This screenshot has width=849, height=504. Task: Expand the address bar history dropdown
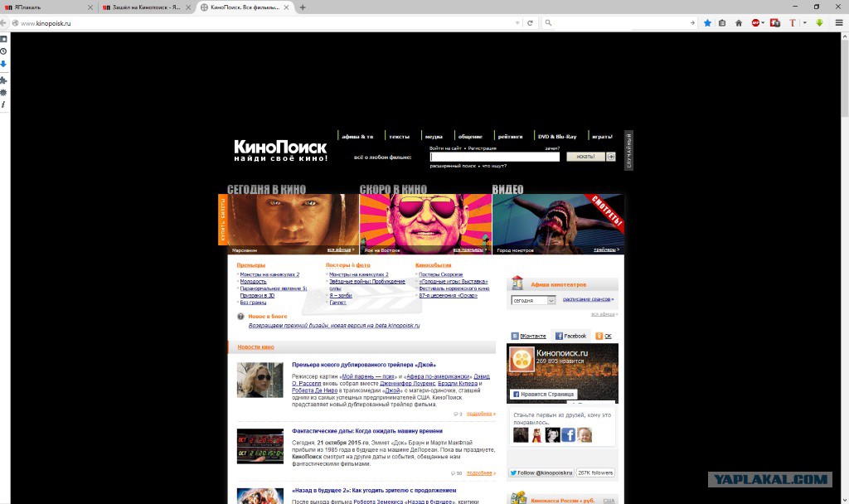(x=517, y=22)
